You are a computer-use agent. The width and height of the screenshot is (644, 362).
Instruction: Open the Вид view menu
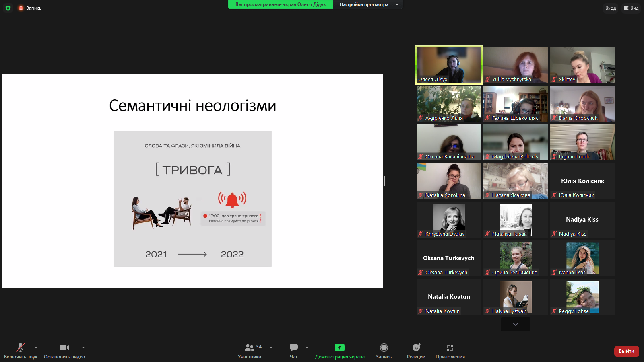[x=631, y=8]
